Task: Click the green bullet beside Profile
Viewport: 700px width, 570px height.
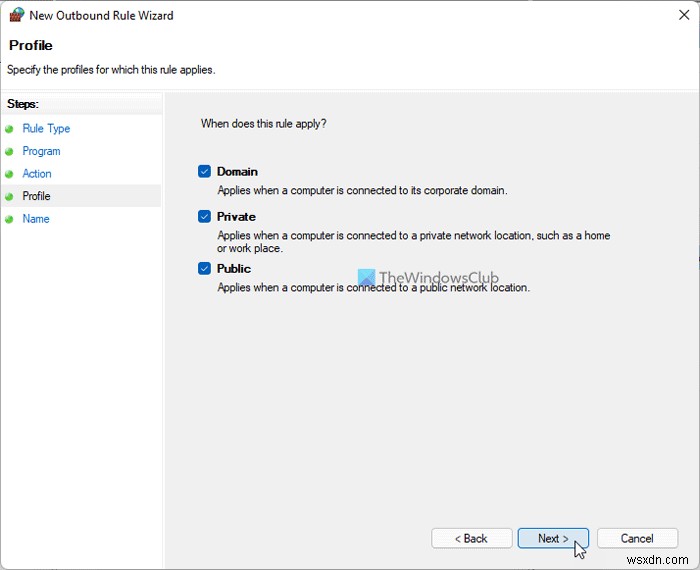Action: coord(9,197)
